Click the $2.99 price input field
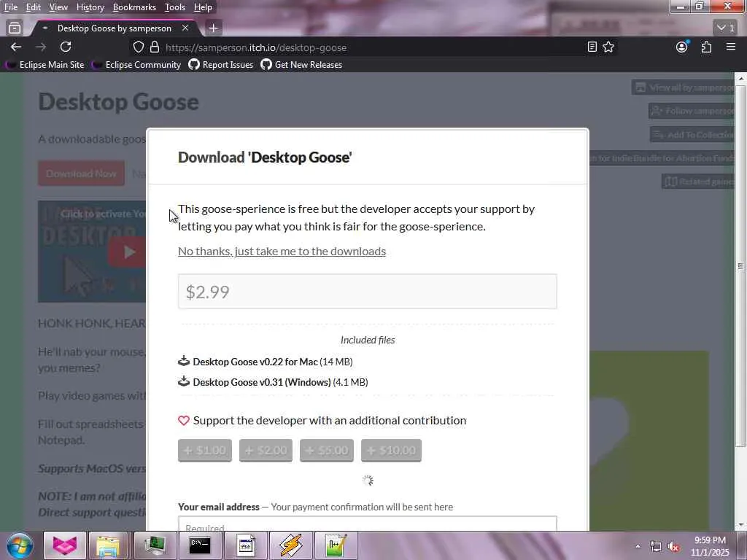This screenshot has width=747, height=560. [368, 292]
